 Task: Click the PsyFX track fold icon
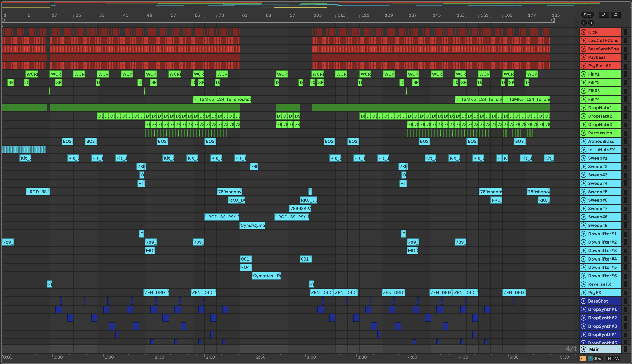click(584, 293)
